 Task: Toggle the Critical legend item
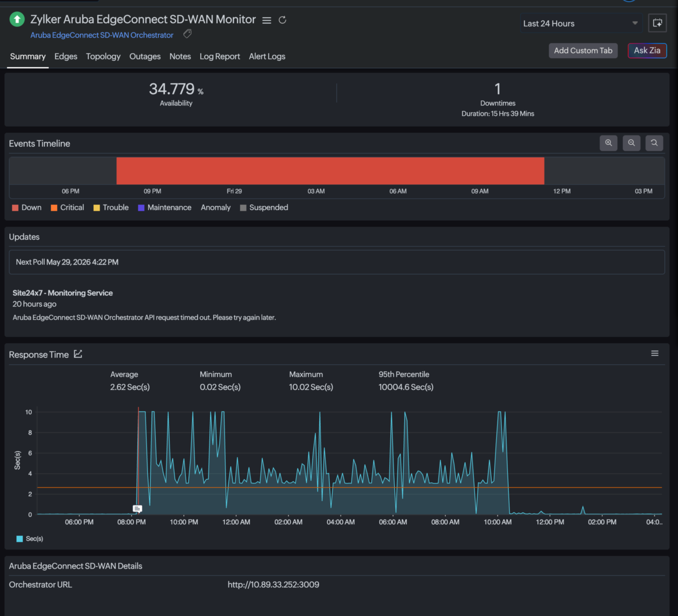pos(67,207)
